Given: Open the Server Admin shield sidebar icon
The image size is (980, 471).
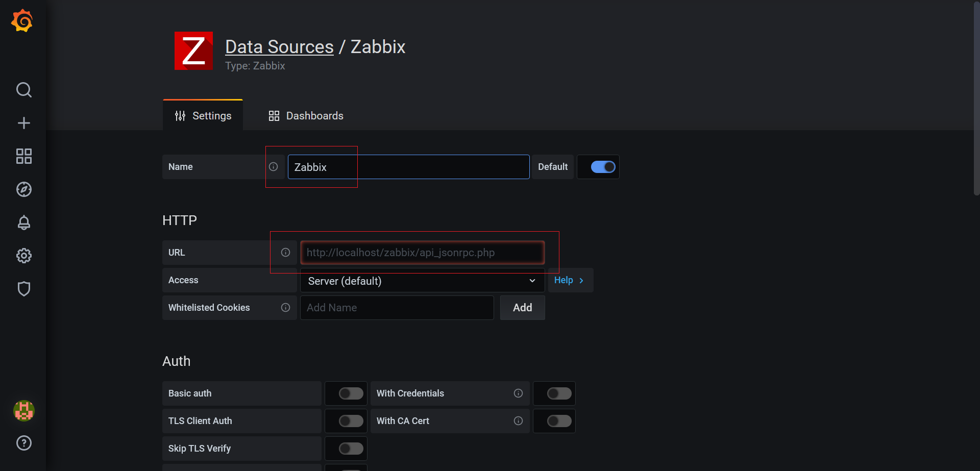Looking at the screenshot, I should coord(23,289).
